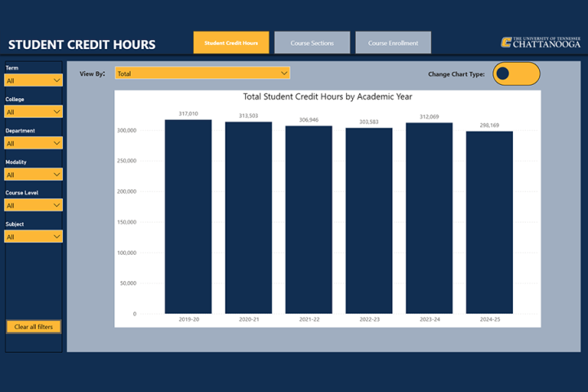This screenshot has width=588, height=392.
Task: Expand the Course Level filter dropdown
Action: click(33, 206)
